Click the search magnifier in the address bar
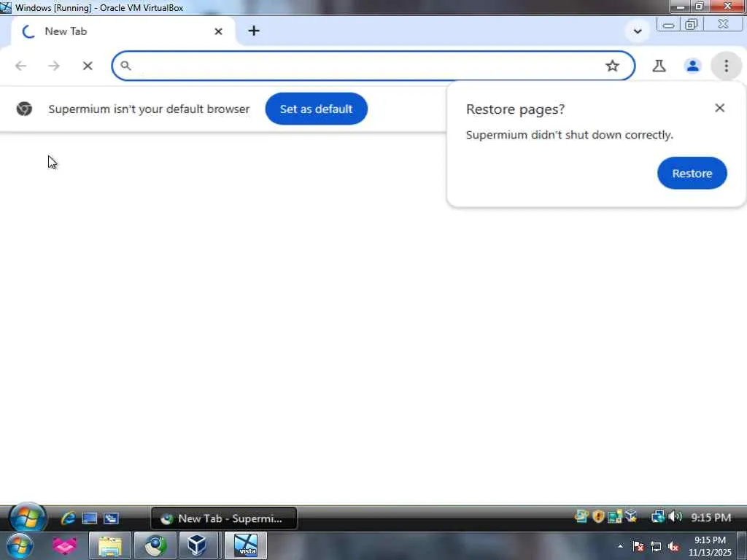 (x=125, y=66)
